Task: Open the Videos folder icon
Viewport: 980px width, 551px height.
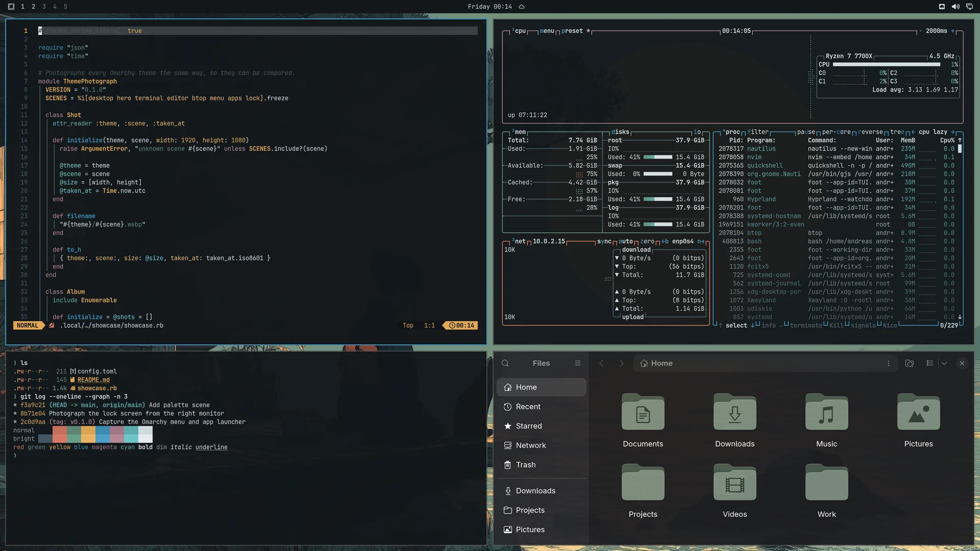Action: 735,483
